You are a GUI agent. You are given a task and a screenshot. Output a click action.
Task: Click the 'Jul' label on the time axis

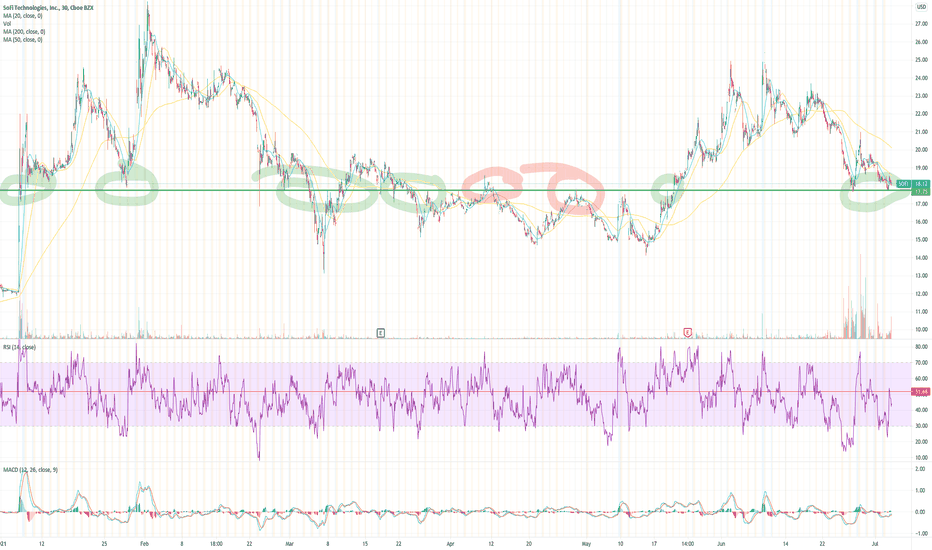pos(875,543)
